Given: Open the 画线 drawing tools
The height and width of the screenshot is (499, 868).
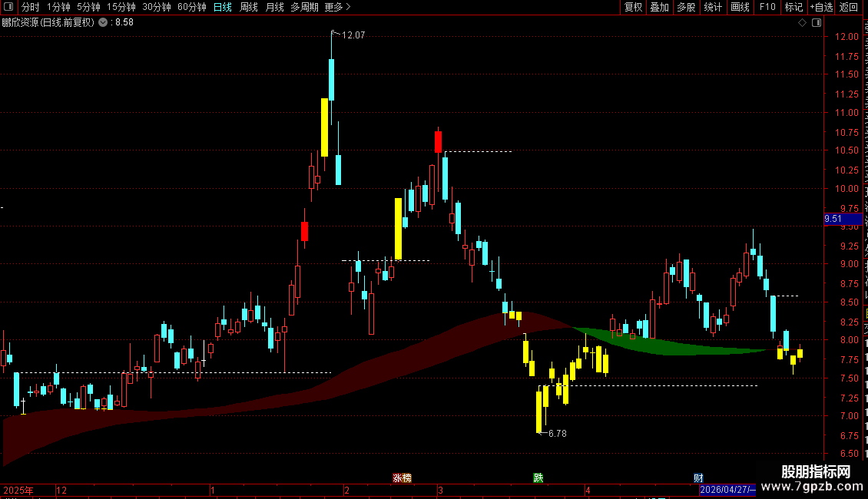Looking at the screenshot, I should tap(740, 7).
